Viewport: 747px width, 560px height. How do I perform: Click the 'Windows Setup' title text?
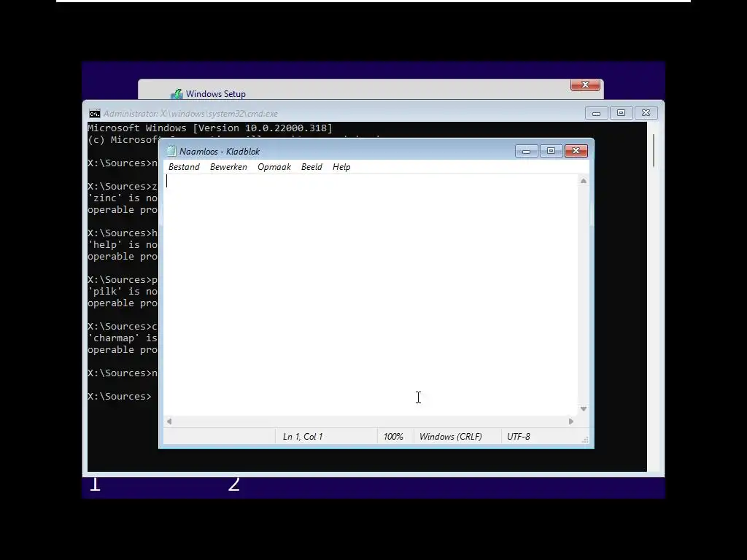(215, 94)
